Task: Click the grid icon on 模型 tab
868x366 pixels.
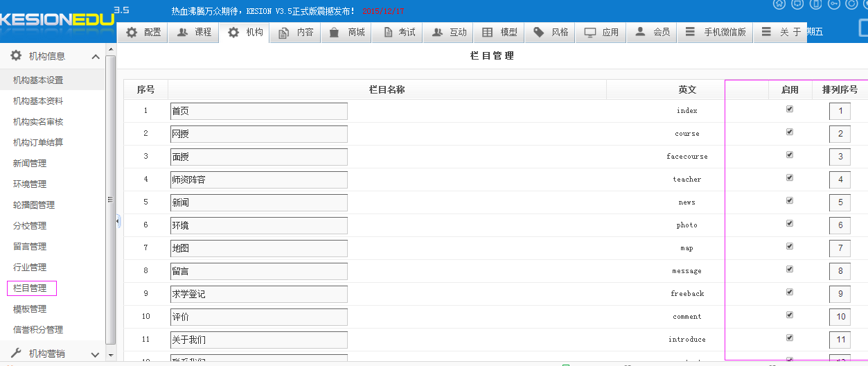Action: pyautogui.click(x=488, y=33)
